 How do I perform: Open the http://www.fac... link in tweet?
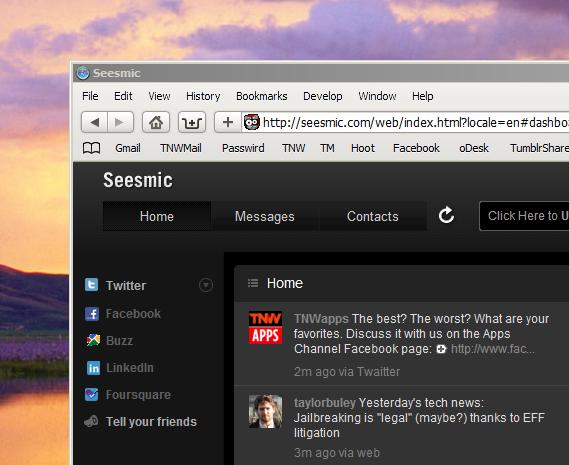click(x=492, y=349)
